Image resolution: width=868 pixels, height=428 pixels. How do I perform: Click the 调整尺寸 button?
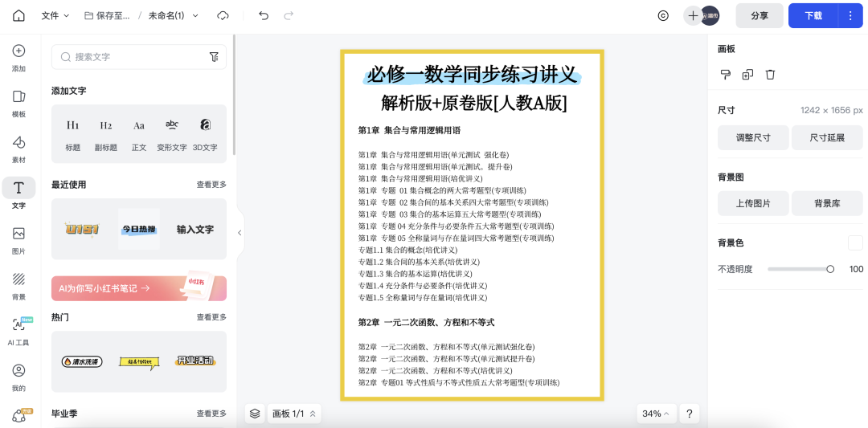pyautogui.click(x=753, y=137)
